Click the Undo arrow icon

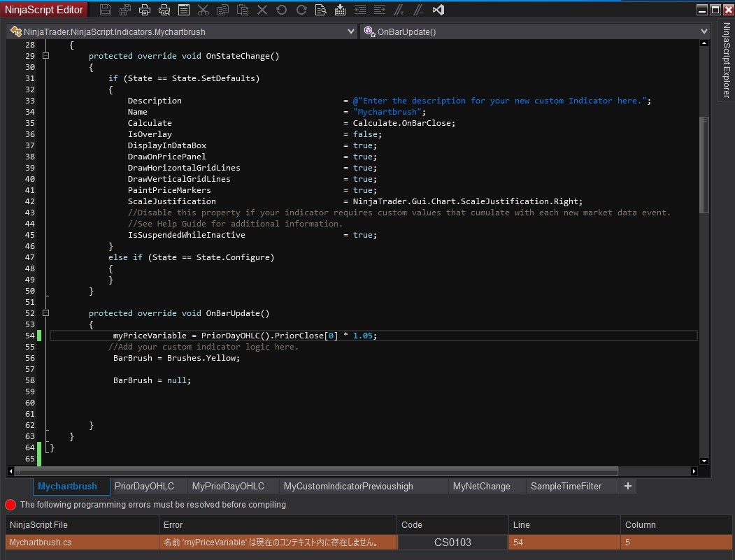282,10
